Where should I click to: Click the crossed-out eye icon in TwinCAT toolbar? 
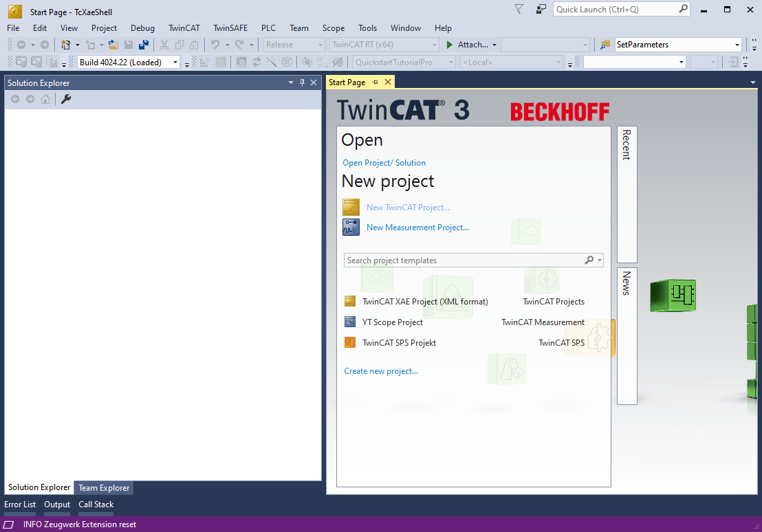tap(338, 62)
